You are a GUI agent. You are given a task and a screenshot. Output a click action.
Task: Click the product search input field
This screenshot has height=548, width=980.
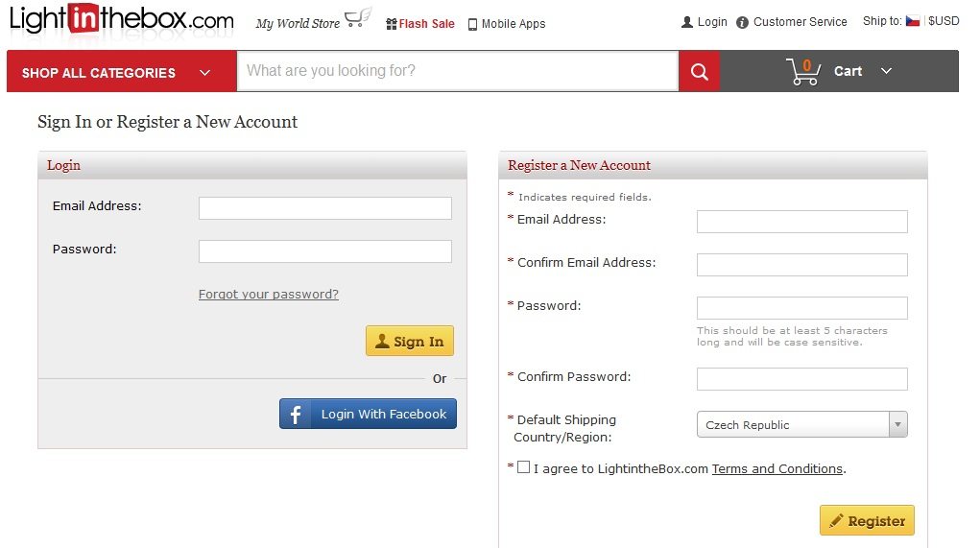click(457, 71)
